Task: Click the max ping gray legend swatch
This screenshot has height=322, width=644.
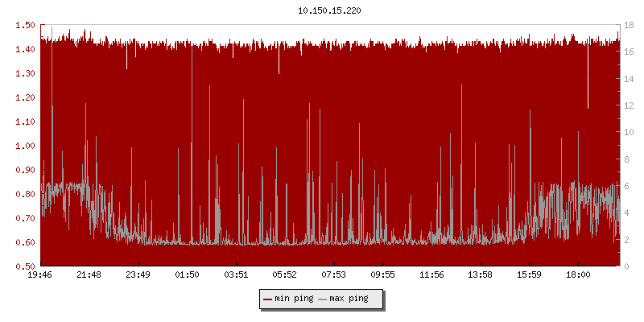Action: click(x=323, y=299)
